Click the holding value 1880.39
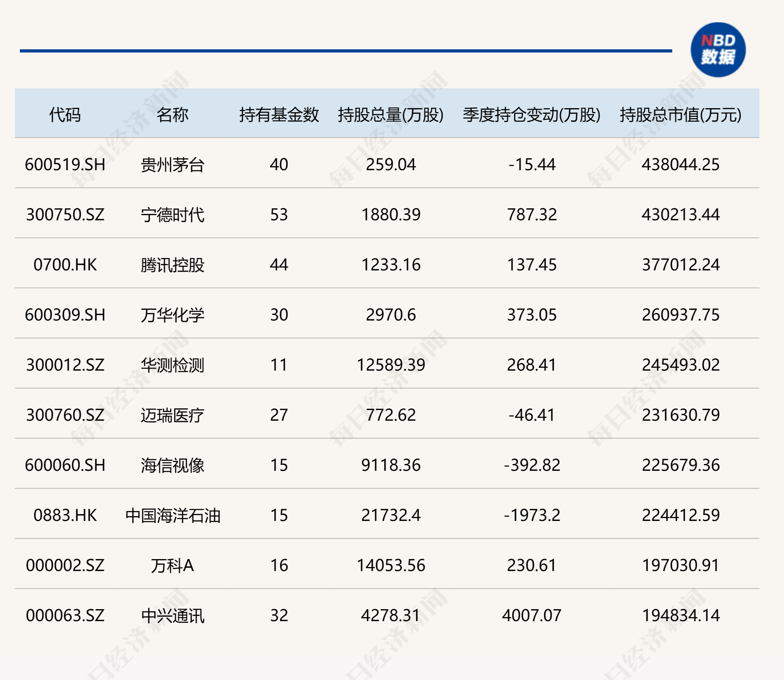This screenshot has height=680, width=784. pos(391,215)
